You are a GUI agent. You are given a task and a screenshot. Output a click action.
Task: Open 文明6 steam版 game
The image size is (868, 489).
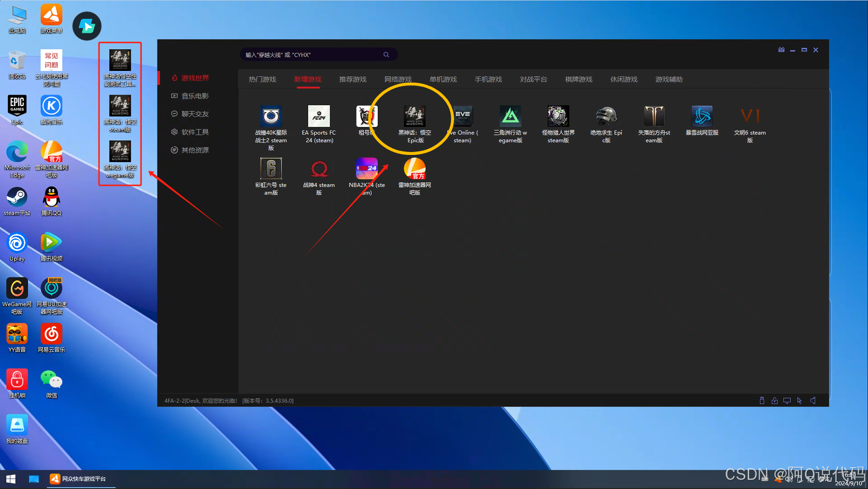coord(750,117)
